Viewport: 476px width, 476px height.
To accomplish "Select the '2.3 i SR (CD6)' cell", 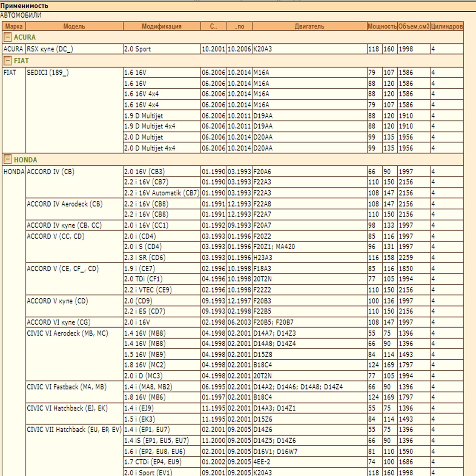I will point(162,257).
